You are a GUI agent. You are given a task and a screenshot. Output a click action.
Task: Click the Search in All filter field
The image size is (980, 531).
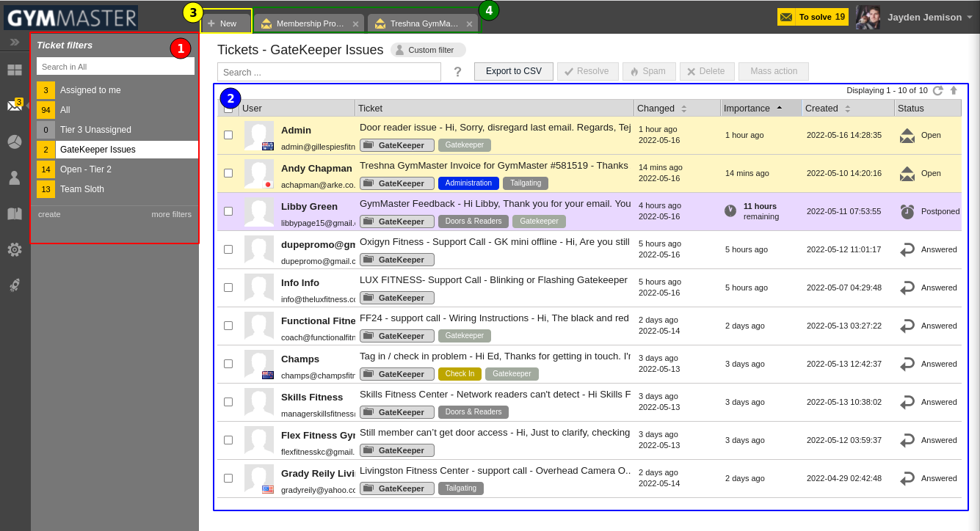click(115, 67)
